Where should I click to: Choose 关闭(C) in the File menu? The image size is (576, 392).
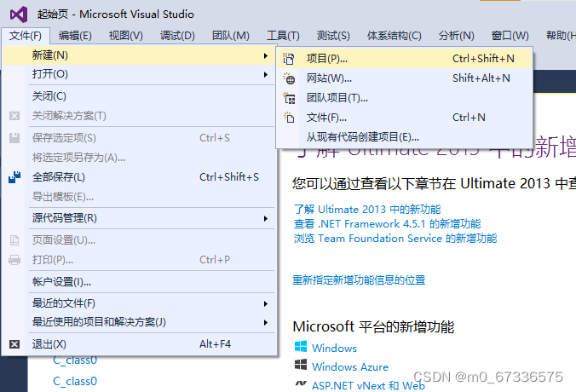coord(139,96)
